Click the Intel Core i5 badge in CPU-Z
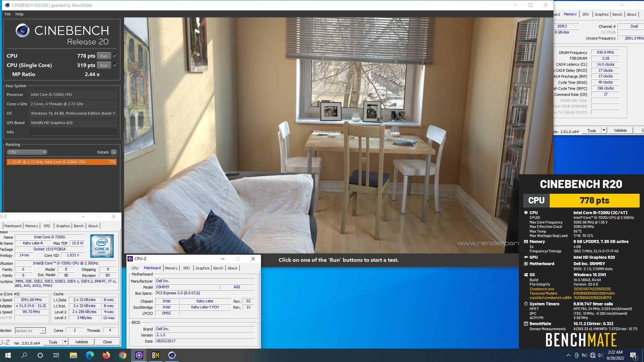Viewport: 644px width, 362px height. pos(102,246)
